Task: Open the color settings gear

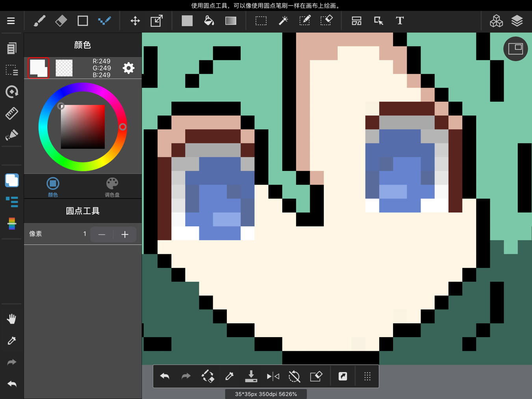Action: (128, 68)
